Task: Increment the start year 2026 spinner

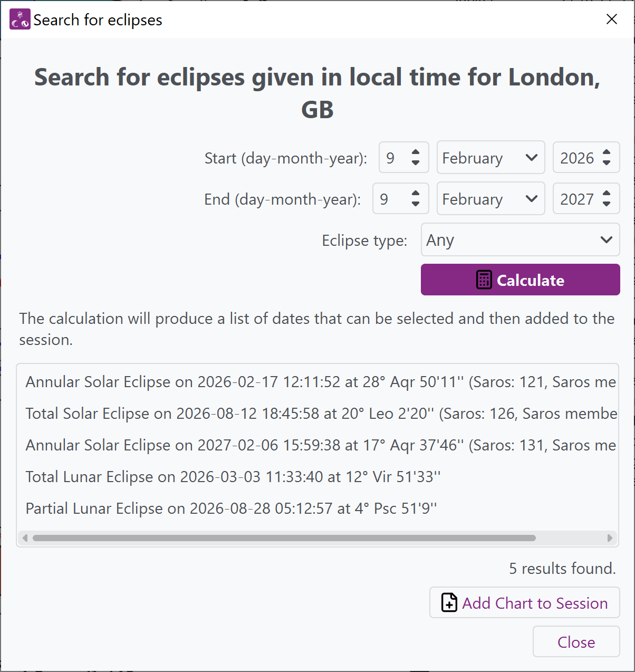Action: (x=608, y=152)
